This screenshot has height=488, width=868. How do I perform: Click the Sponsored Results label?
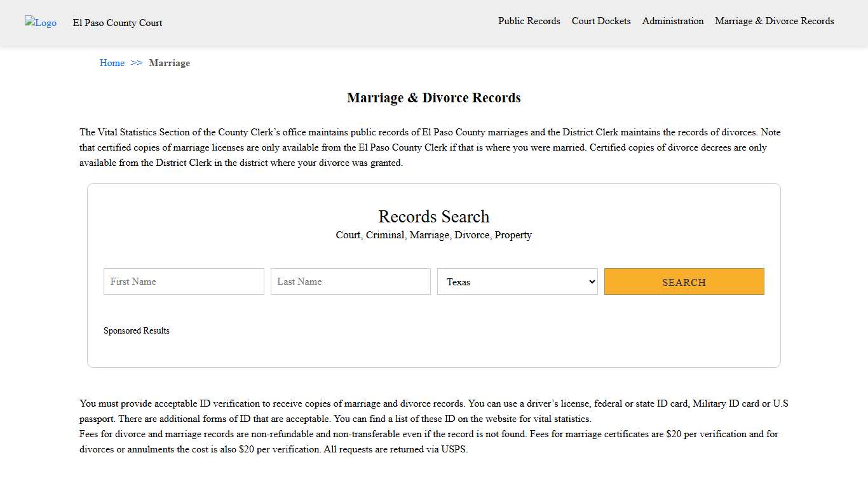[x=136, y=330]
